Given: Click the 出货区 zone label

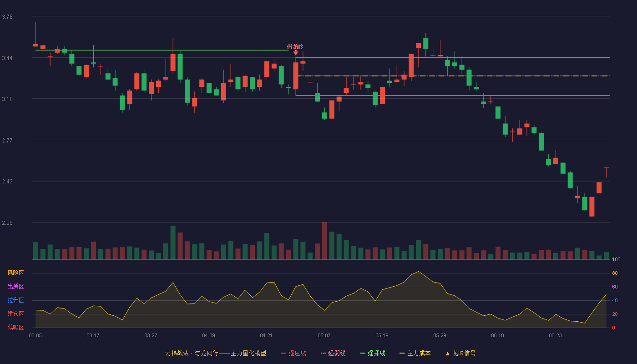Looking at the screenshot, I should [15, 287].
